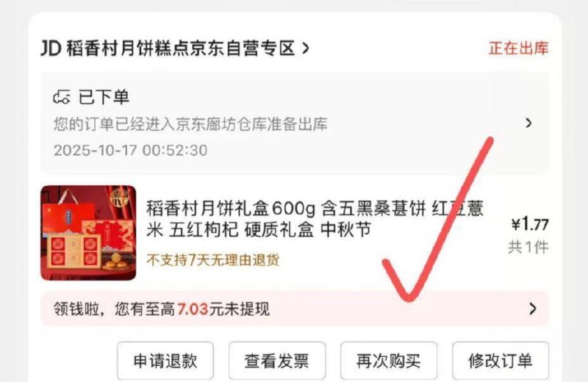Click the 申请退款 button
Screen dimensions: 588x382
coord(165,361)
